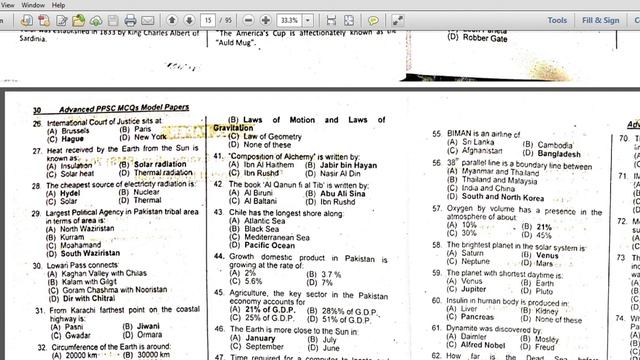Open the Window menu
Viewport: 640px width, 360px height.
[x=33, y=5]
